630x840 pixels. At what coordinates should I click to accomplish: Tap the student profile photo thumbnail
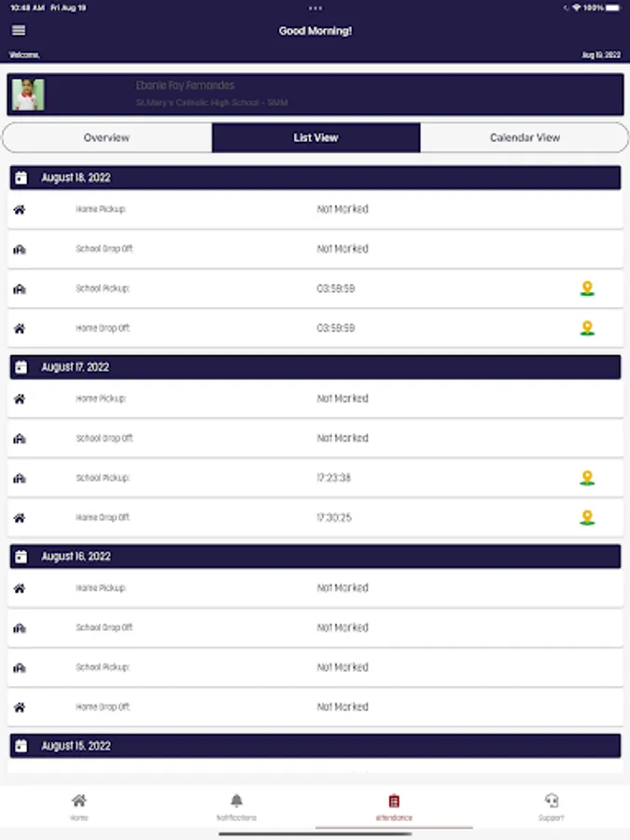[28, 94]
